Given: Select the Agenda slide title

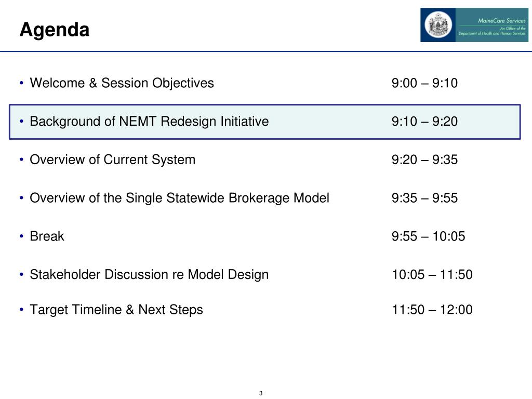Looking at the screenshot, I should 55,30.
